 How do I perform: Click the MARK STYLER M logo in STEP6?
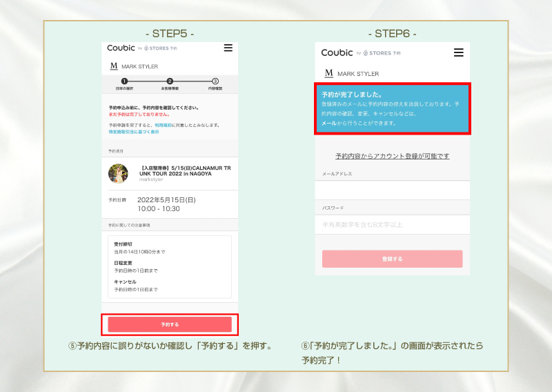coord(328,73)
